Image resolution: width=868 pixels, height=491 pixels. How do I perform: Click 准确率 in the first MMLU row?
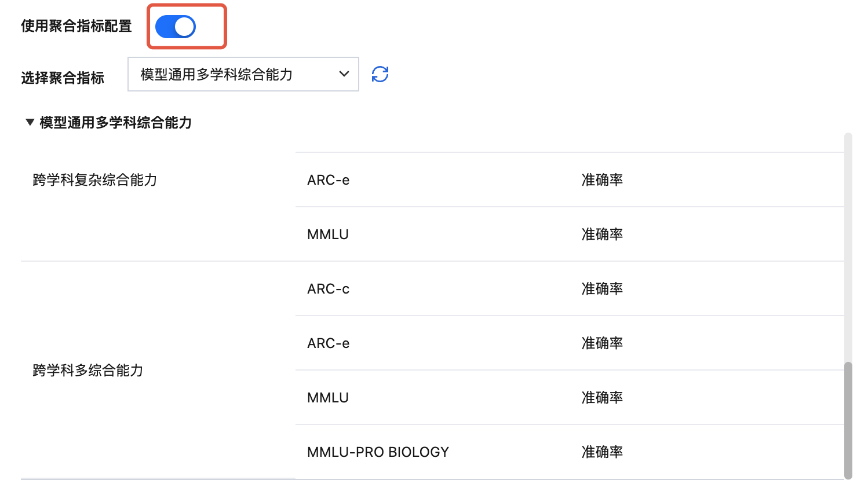coord(602,234)
